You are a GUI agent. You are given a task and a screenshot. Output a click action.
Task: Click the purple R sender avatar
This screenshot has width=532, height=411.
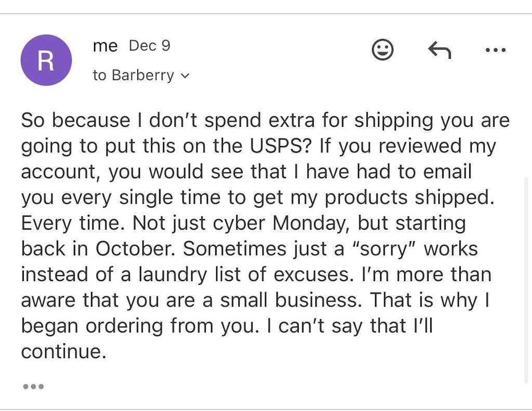pyautogui.click(x=46, y=60)
